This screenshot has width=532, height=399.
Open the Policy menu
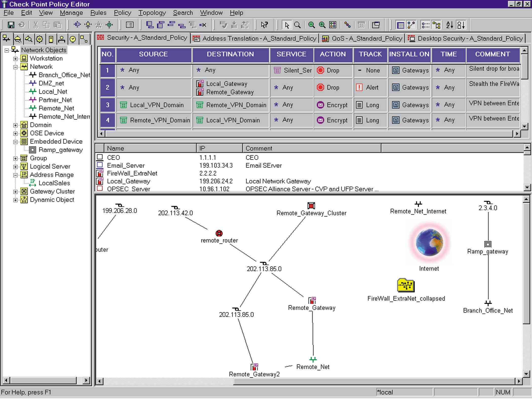pos(122,13)
